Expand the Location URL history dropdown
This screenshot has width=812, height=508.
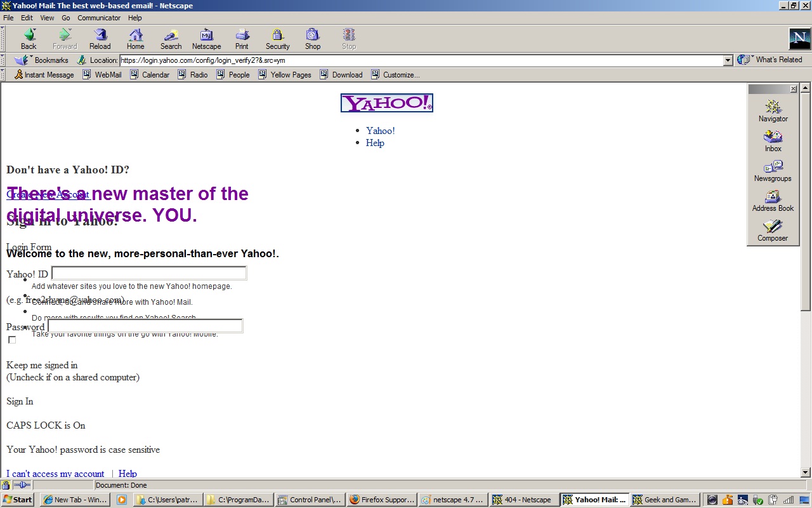[x=728, y=60]
